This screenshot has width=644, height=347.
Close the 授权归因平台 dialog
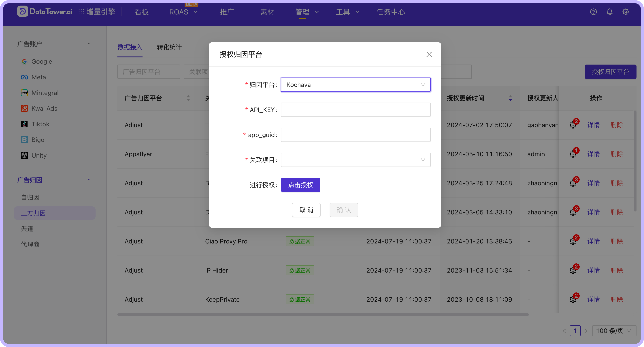pos(429,54)
